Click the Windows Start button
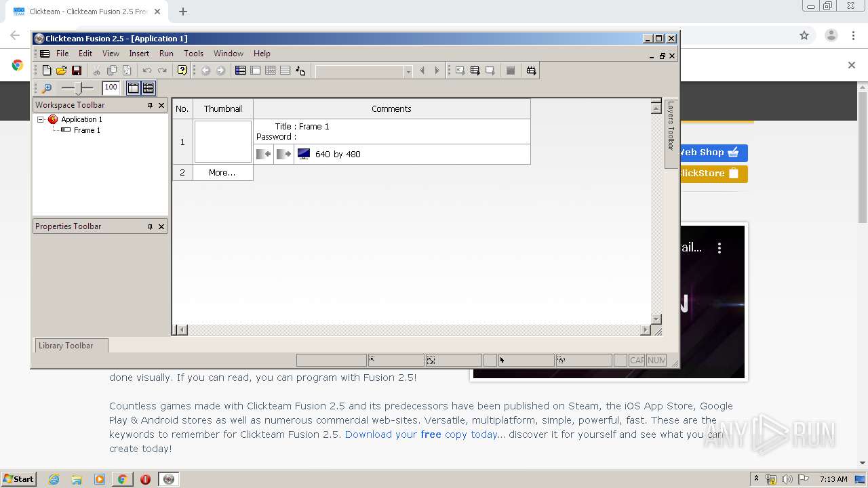 point(19,479)
